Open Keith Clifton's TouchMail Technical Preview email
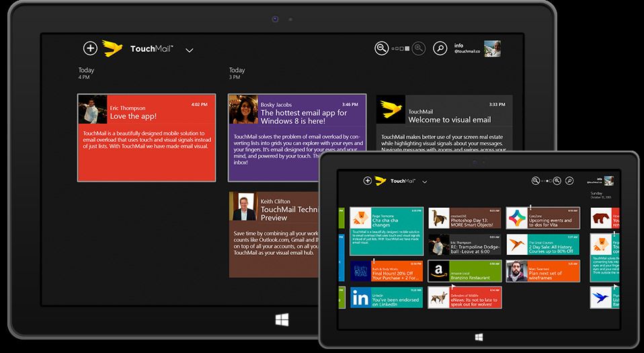The image size is (644, 353). coord(272,234)
